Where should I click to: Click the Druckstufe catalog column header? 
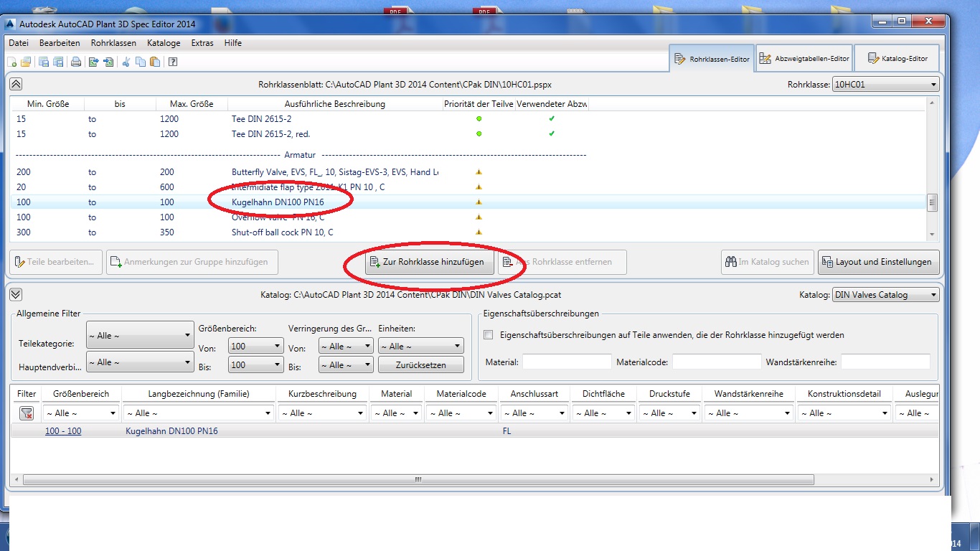click(x=669, y=394)
